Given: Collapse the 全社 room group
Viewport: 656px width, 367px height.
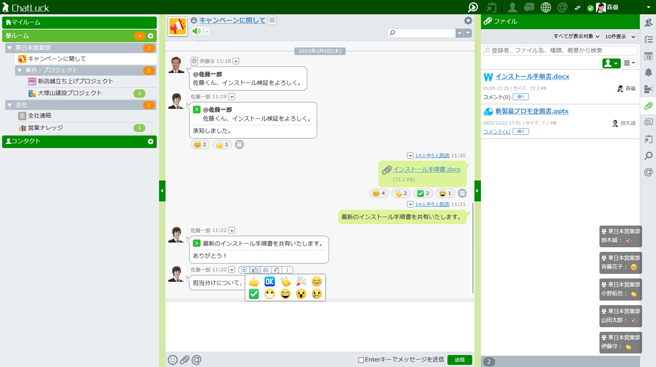Looking at the screenshot, I should point(10,105).
